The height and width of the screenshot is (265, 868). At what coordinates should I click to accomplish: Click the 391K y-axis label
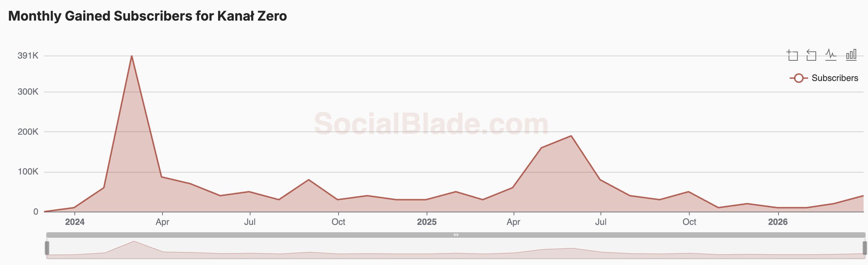(x=28, y=56)
